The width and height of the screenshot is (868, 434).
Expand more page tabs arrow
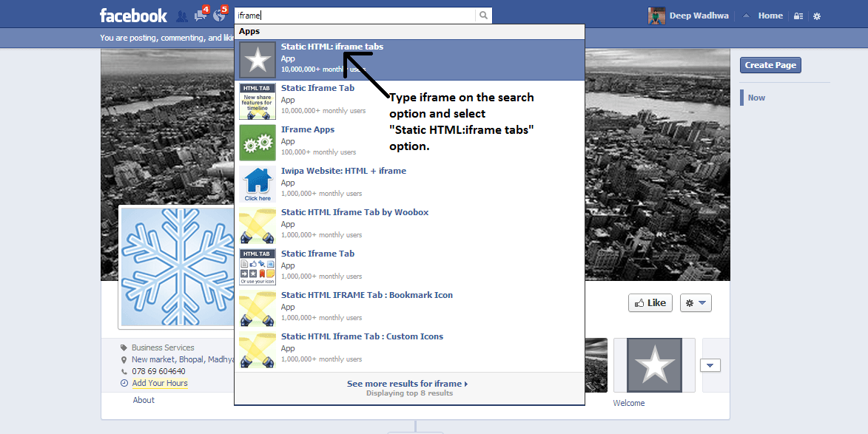point(710,365)
